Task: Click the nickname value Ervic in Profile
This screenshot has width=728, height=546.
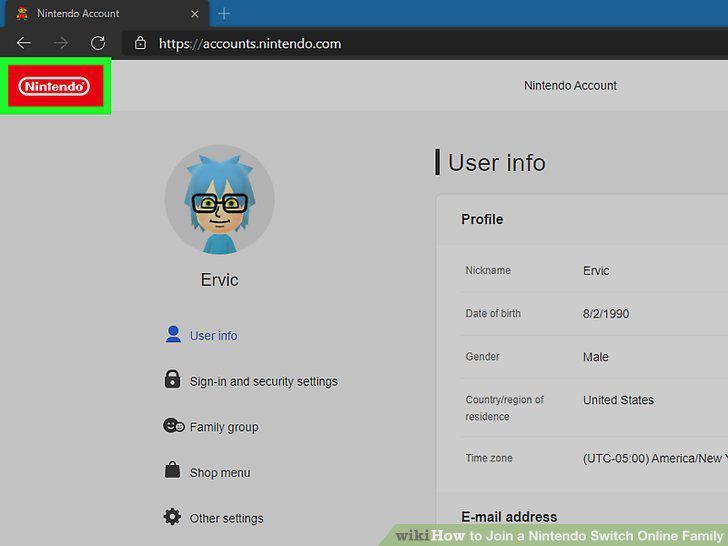Action: point(596,271)
